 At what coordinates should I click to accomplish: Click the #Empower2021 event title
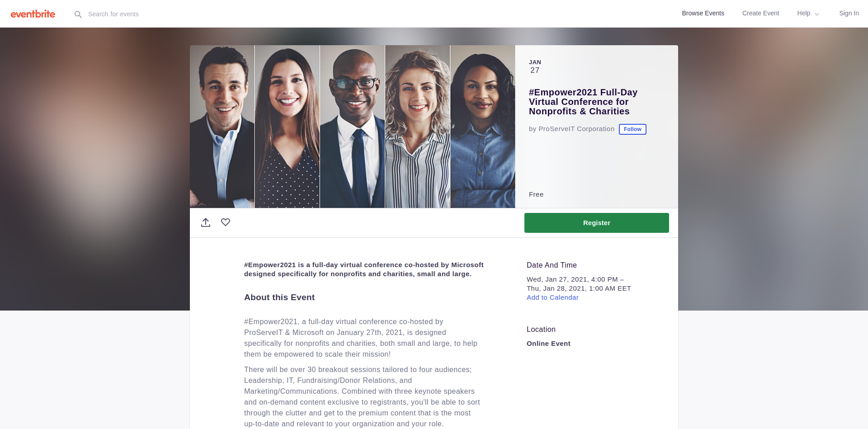tap(583, 102)
